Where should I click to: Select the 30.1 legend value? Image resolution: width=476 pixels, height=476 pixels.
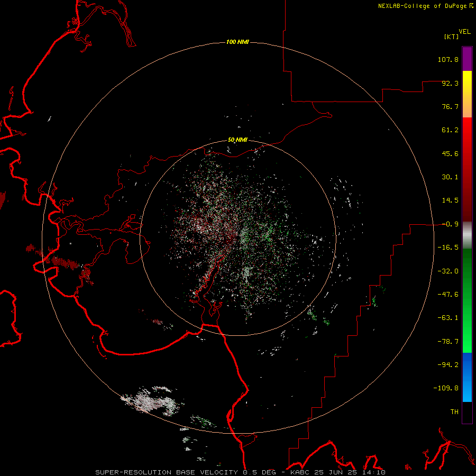point(450,177)
